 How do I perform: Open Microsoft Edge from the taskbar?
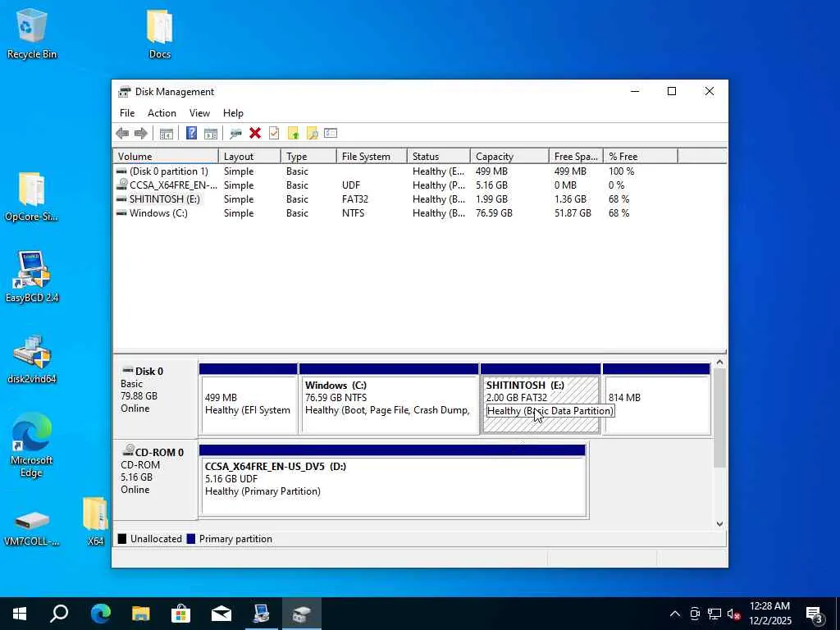100,614
